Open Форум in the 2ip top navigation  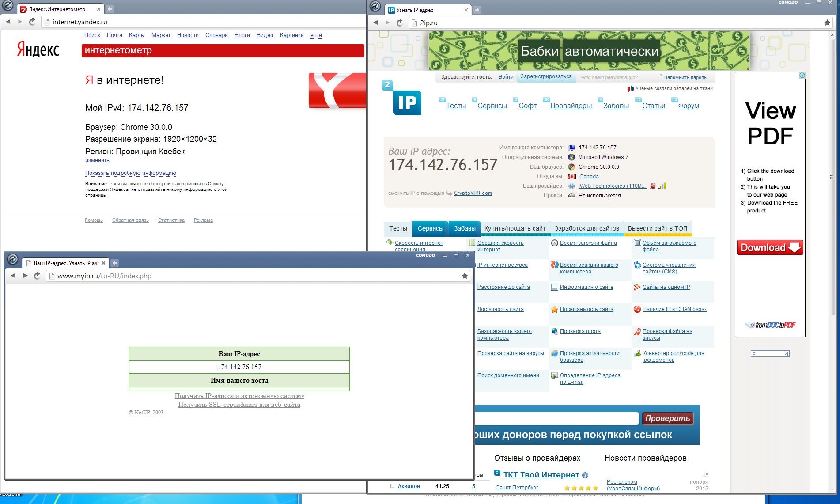tap(689, 106)
